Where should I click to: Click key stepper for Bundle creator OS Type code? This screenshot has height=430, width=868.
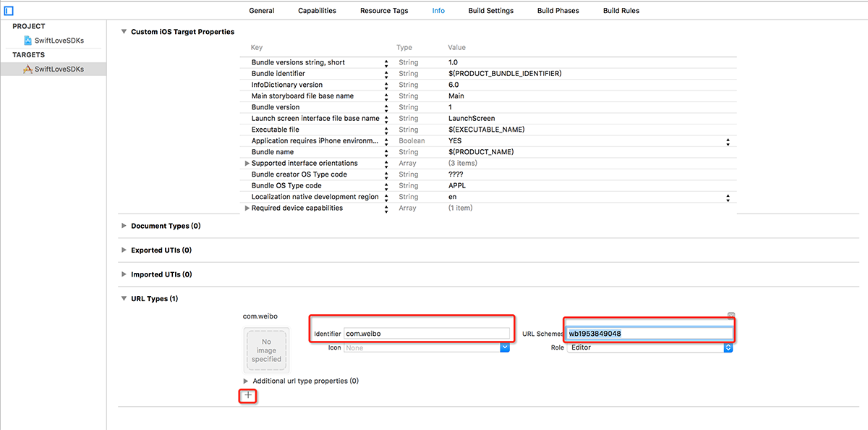tap(386, 174)
